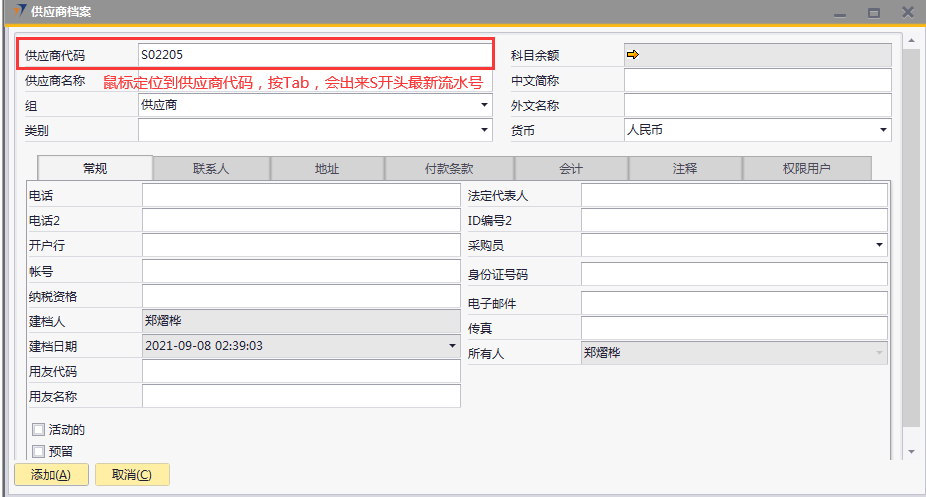Click the orange arrow link next to 科目余额
926x497 pixels.
[632, 55]
